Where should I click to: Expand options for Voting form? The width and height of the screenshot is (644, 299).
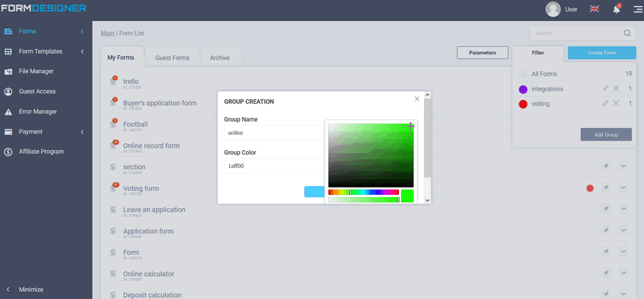(623, 187)
